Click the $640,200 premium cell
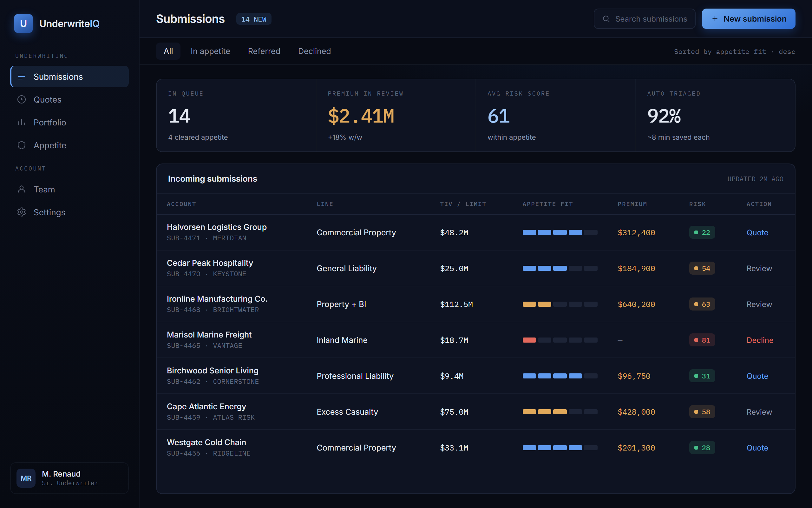 [636, 304]
